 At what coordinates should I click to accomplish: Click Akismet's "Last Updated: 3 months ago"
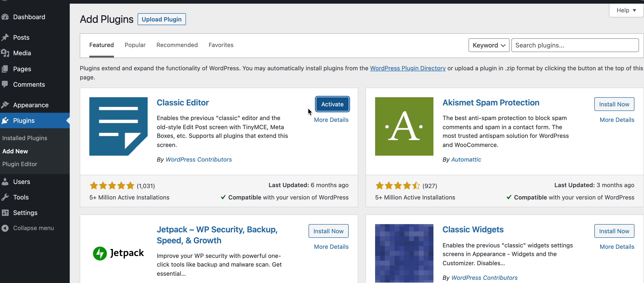click(594, 185)
